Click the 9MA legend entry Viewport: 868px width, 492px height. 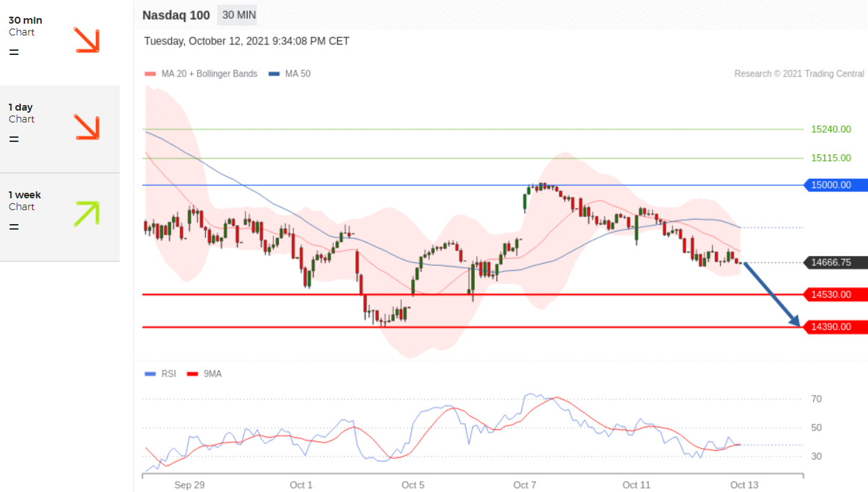click(204, 374)
